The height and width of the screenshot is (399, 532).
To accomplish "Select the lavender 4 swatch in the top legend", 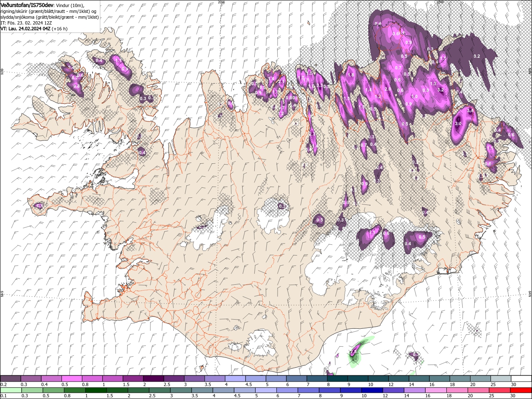I will click(x=235, y=379).
